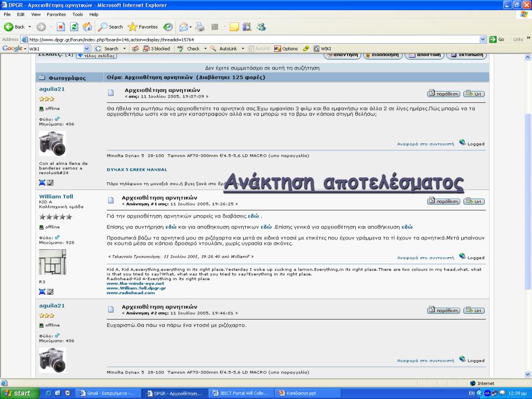Open the File menu
The height and width of the screenshot is (399, 532).
pyautogui.click(x=7, y=15)
